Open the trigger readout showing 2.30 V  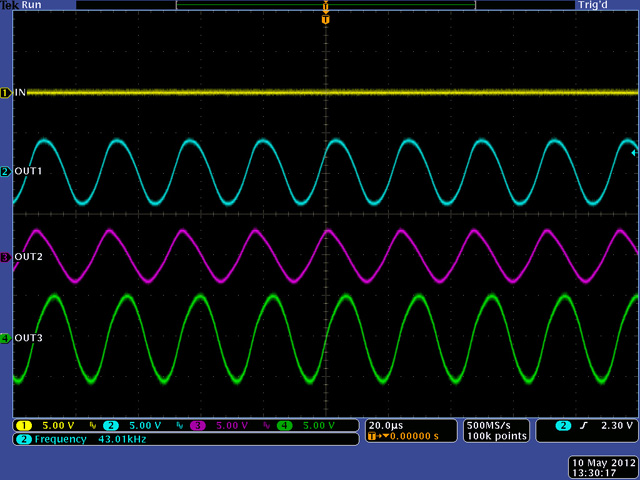click(x=586, y=426)
